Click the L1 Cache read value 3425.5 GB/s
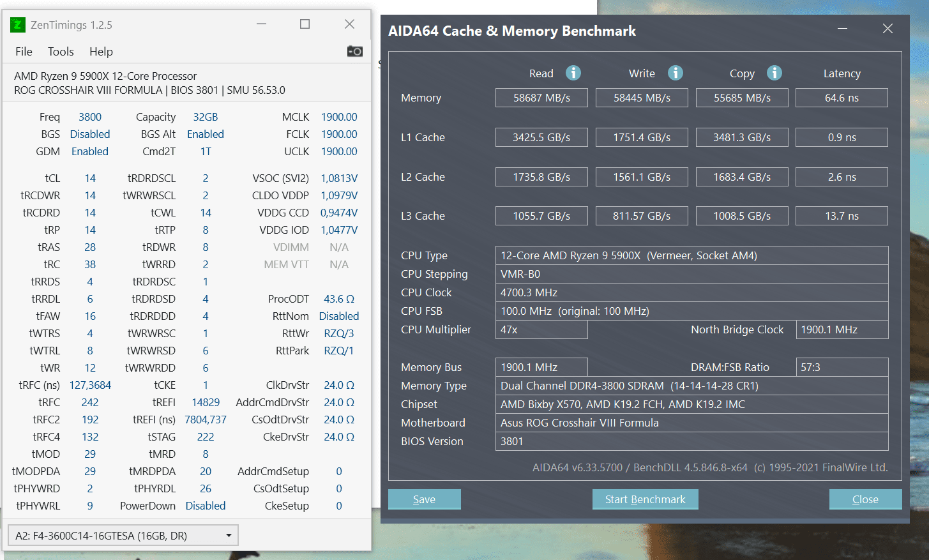929x560 pixels. coord(541,137)
